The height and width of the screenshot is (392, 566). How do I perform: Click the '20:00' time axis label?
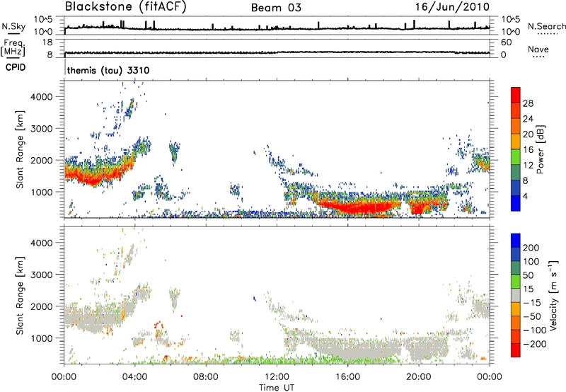(419, 377)
